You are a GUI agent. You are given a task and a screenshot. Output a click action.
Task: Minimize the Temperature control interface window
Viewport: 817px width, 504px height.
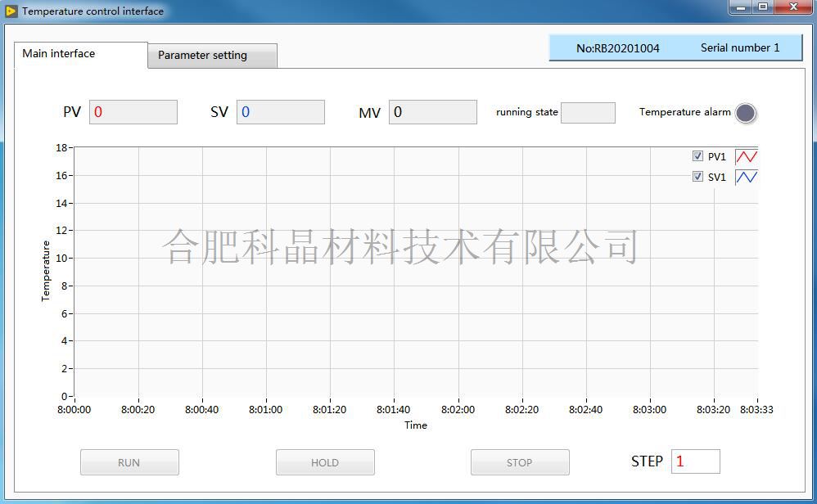(x=741, y=7)
